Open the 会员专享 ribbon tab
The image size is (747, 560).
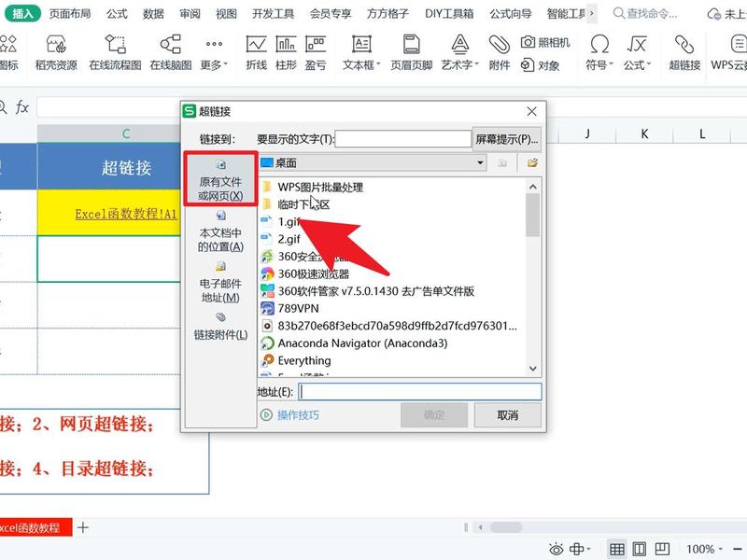click(x=331, y=13)
